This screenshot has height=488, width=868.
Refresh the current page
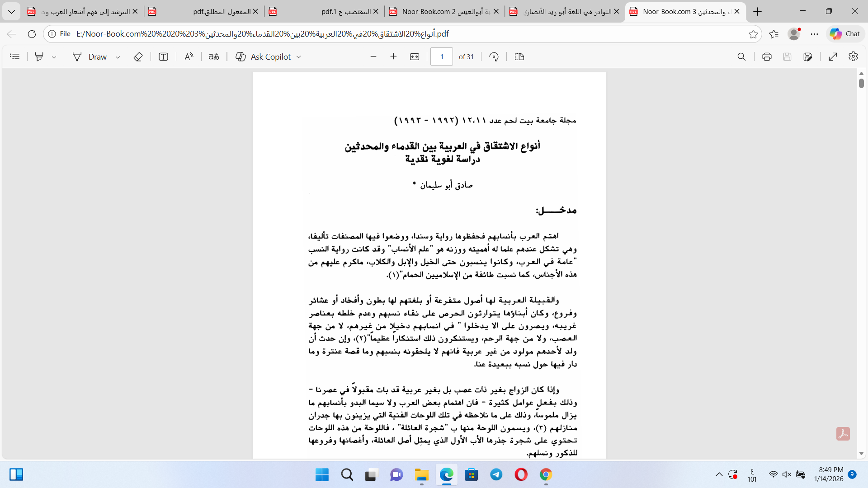32,34
